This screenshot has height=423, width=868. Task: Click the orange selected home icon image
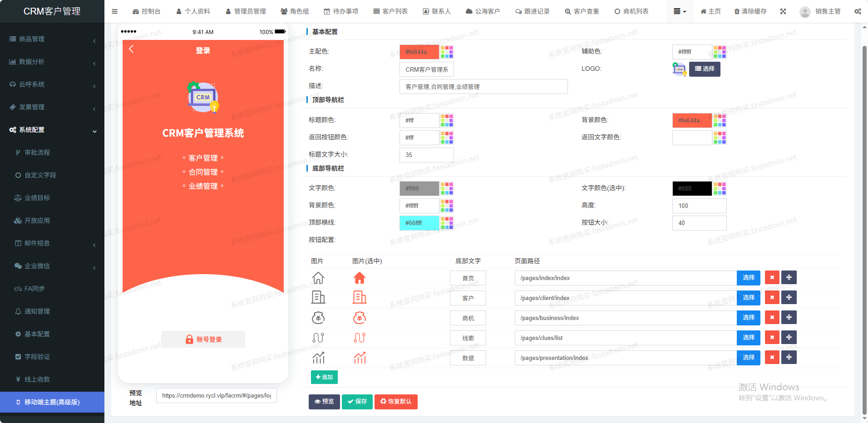360,278
